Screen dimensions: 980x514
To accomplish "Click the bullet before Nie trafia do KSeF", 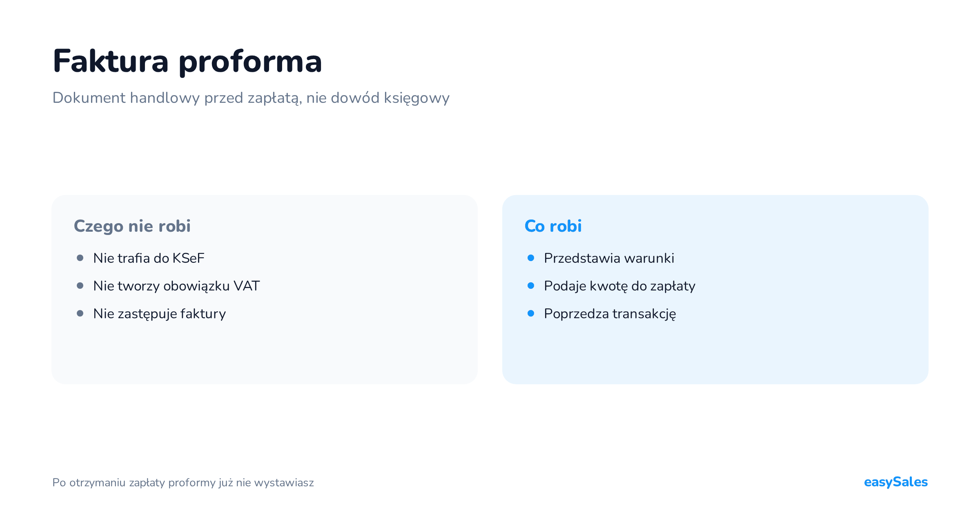I will coord(80,258).
